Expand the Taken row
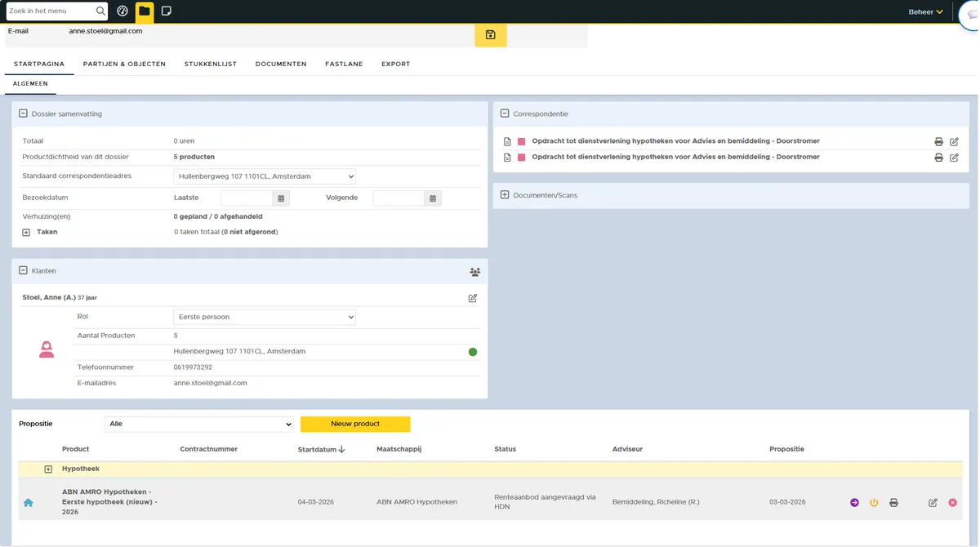The height and width of the screenshot is (547, 980). click(26, 233)
